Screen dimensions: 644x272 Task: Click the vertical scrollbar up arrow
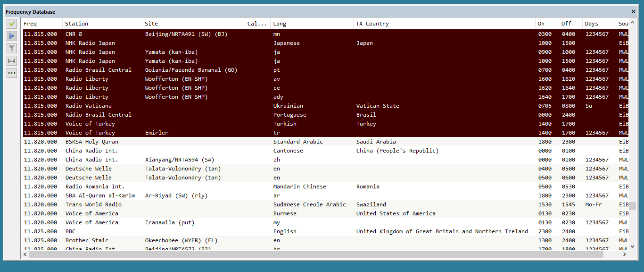633,22
